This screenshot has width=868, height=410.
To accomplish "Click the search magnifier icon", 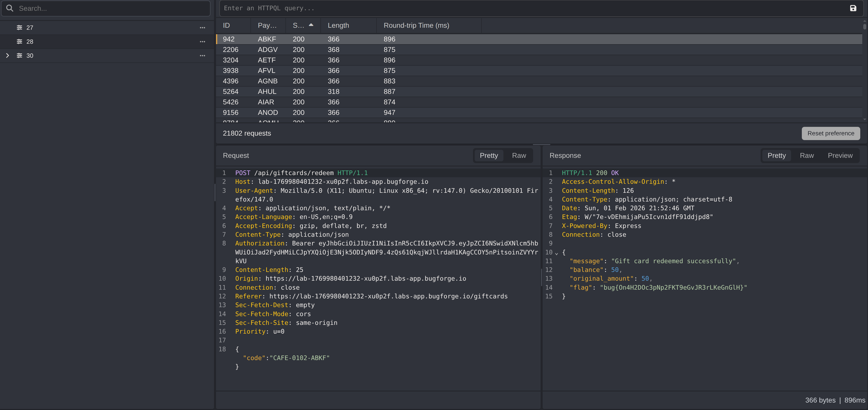I will (x=10, y=8).
